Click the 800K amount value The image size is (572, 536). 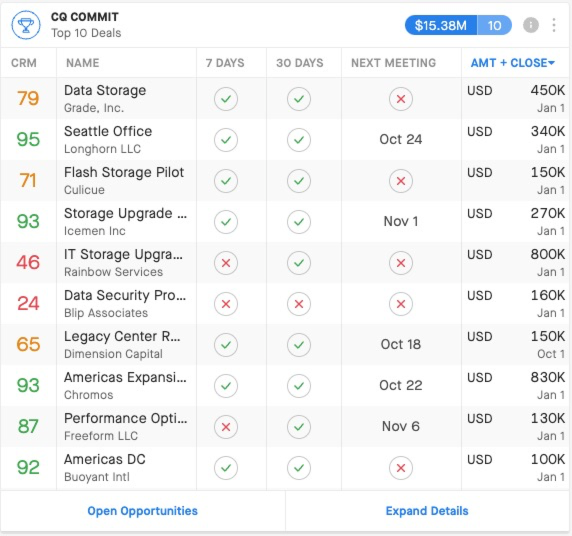548,254
